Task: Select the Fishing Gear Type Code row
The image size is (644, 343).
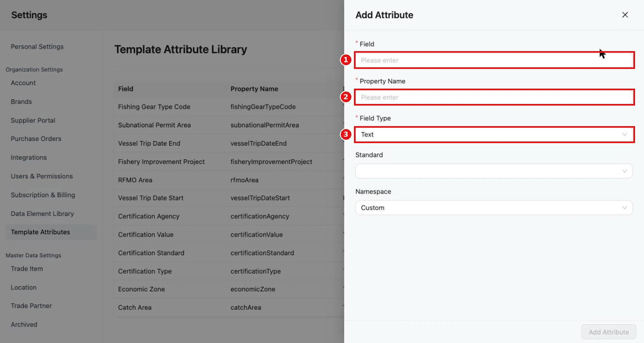Action: click(229, 107)
